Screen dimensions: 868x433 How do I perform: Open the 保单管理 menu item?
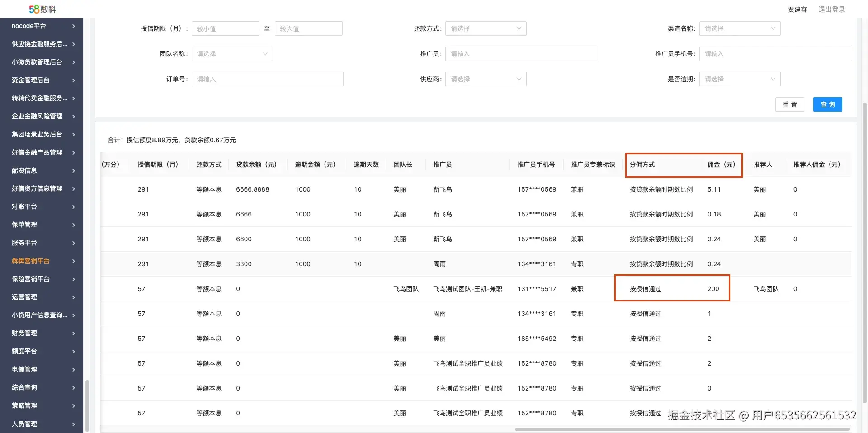(42, 225)
